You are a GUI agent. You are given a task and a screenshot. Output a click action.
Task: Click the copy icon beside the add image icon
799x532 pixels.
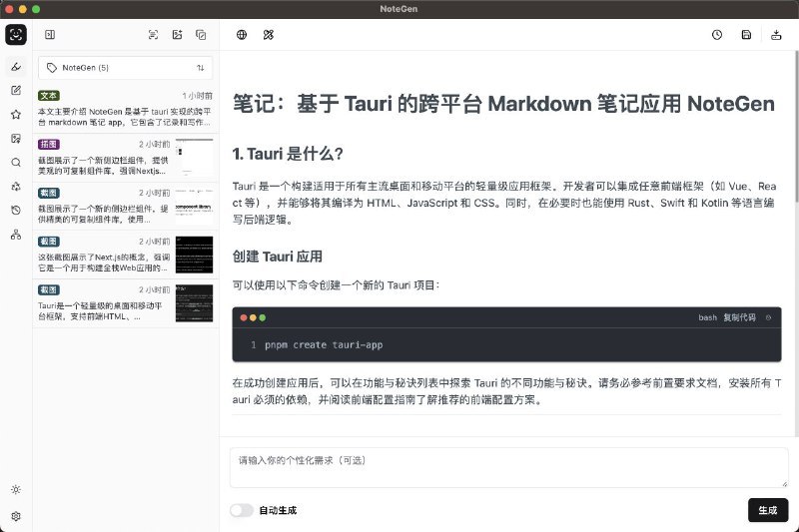click(201, 35)
